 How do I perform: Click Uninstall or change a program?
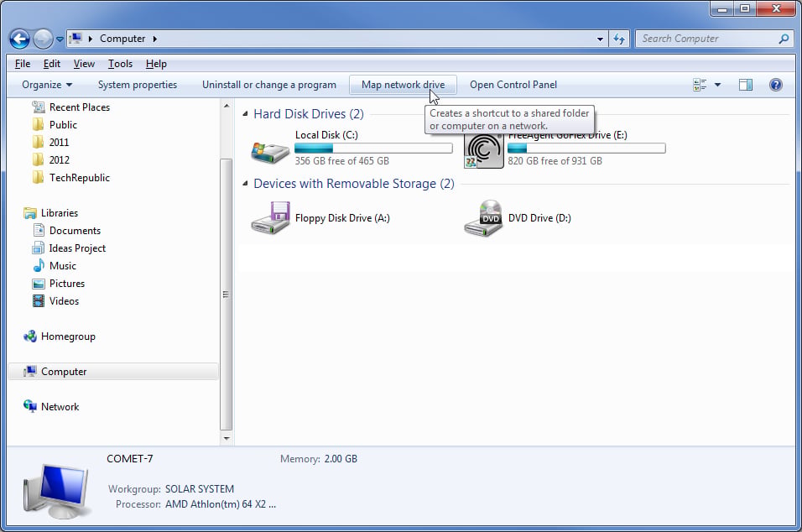tap(269, 85)
